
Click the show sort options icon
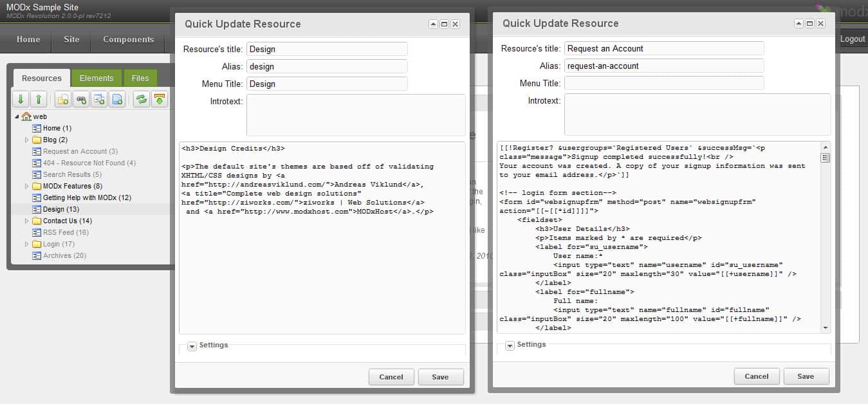tap(159, 99)
